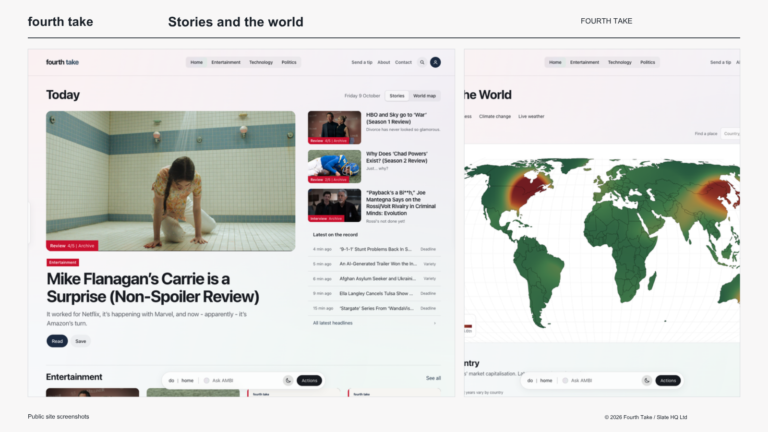Open the Carrie hero image
This screenshot has width=768, height=432.
pos(170,181)
